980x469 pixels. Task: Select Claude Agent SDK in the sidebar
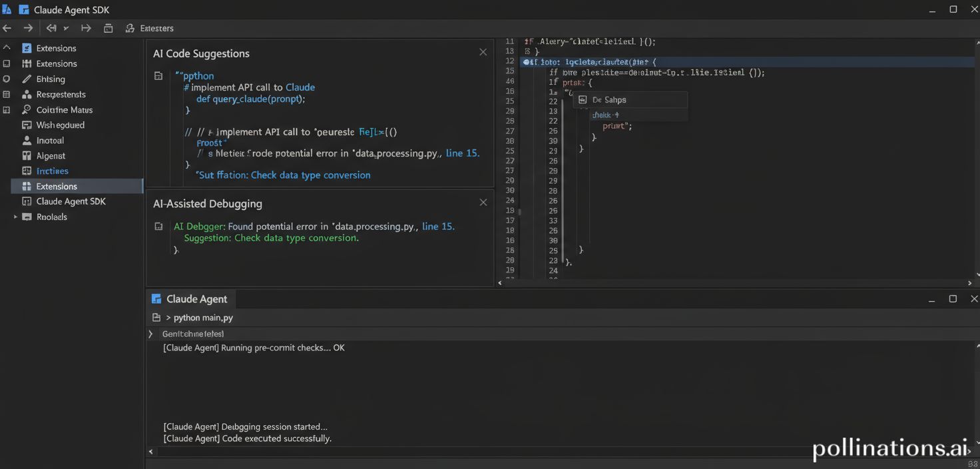pos(71,201)
